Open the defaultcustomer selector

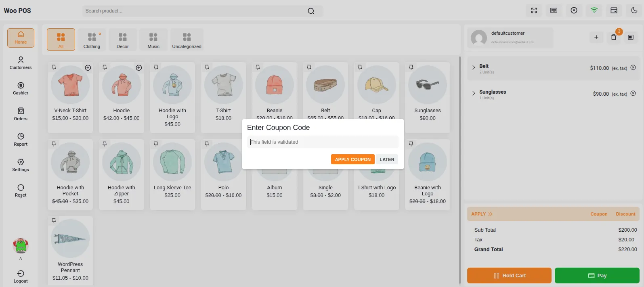(510, 38)
